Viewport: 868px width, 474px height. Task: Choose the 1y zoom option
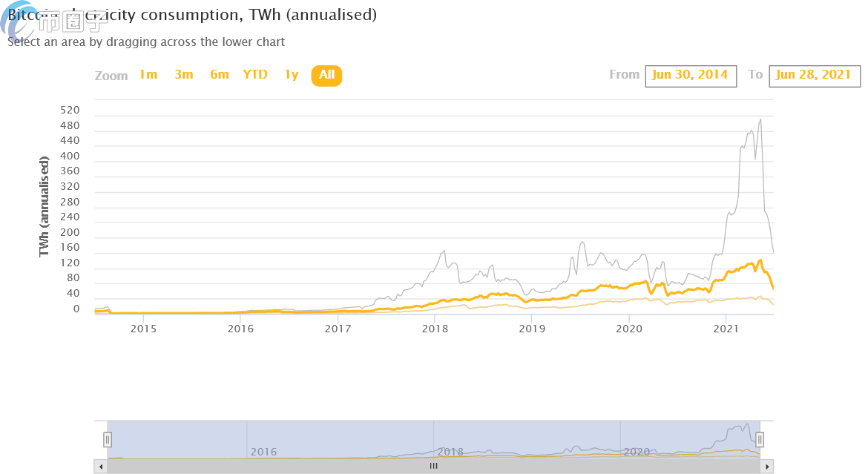292,75
